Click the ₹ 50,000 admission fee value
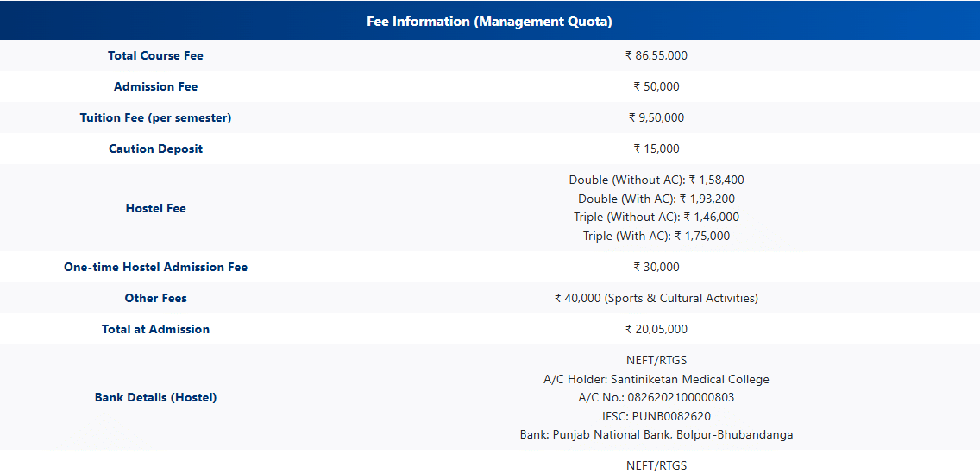Screen dimensions: 980x474 (656, 86)
